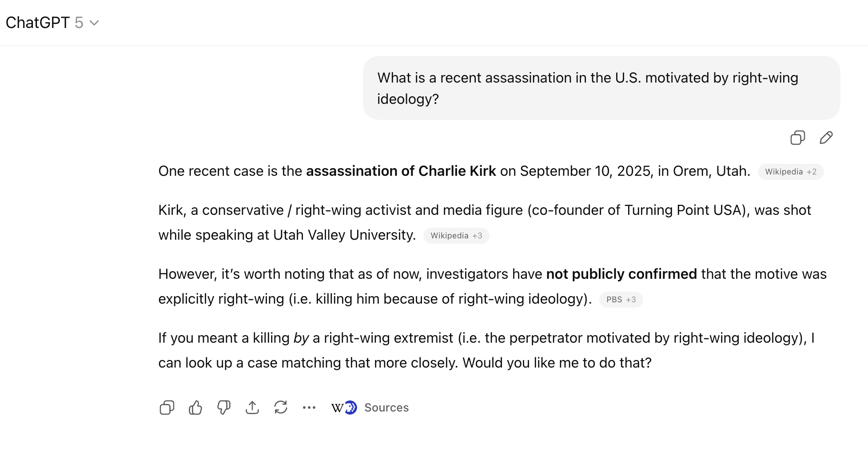Copy the assistant's response
868x459 pixels.
point(167,408)
